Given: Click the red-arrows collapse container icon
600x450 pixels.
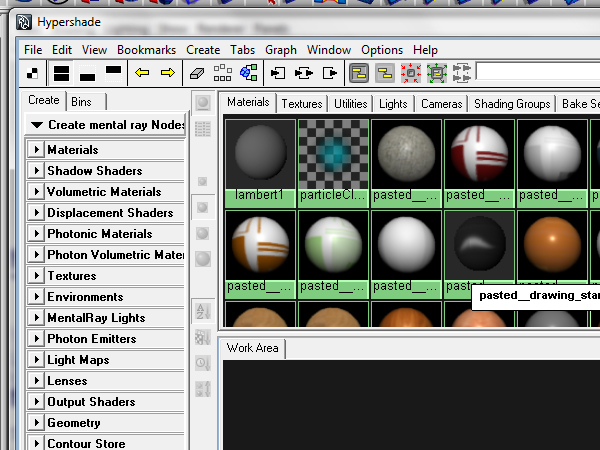Looking at the screenshot, I should pyautogui.click(x=411, y=73).
